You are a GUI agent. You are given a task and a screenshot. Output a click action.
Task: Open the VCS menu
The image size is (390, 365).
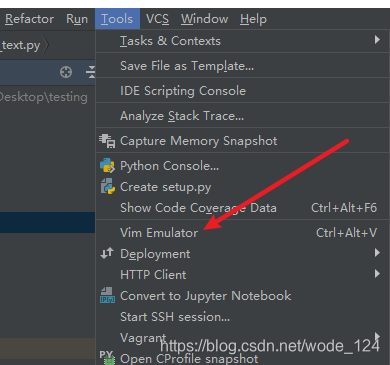tap(157, 19)
